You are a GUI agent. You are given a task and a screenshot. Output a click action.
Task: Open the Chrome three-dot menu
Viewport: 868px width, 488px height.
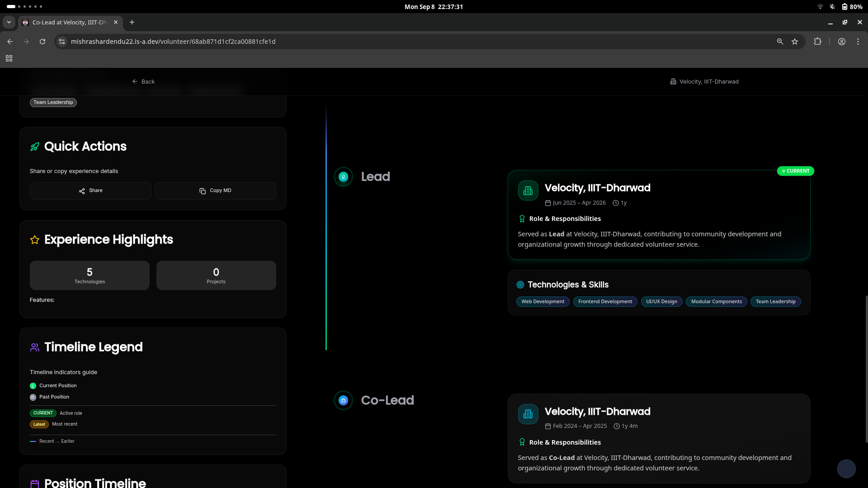click(858, 42)
